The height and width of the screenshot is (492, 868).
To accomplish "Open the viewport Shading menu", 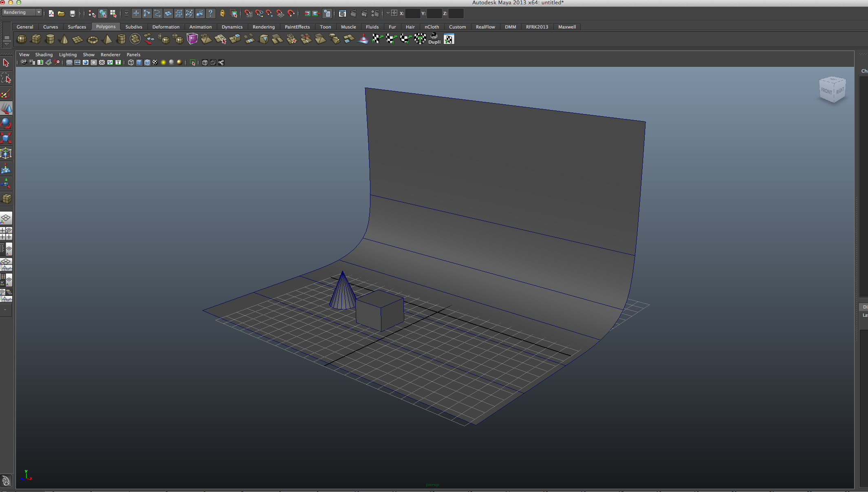I will tap(44, 55).
